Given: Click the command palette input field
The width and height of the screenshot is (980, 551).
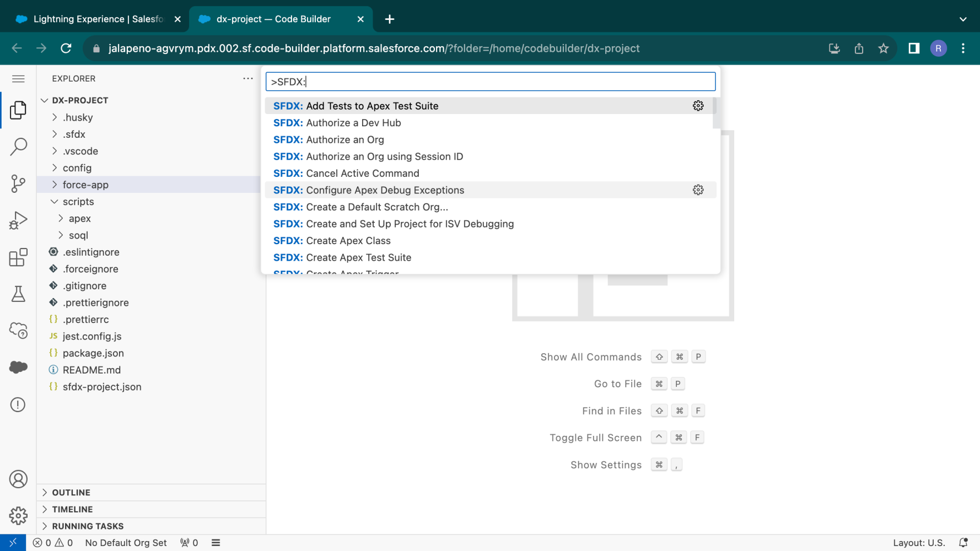Looking at the screenshot, I should pos(491,82).
